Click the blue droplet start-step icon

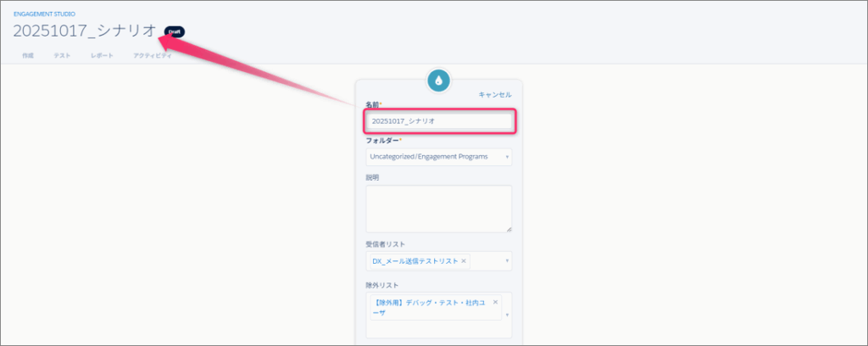click(x=438, y=81)
